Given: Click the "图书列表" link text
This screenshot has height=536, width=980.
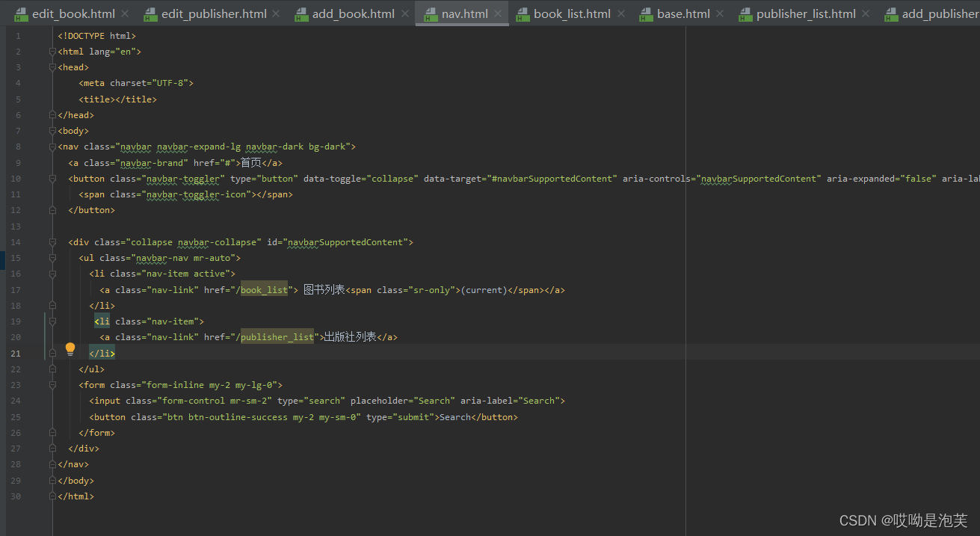Looking at the screenshot, I should pos(324,290).
